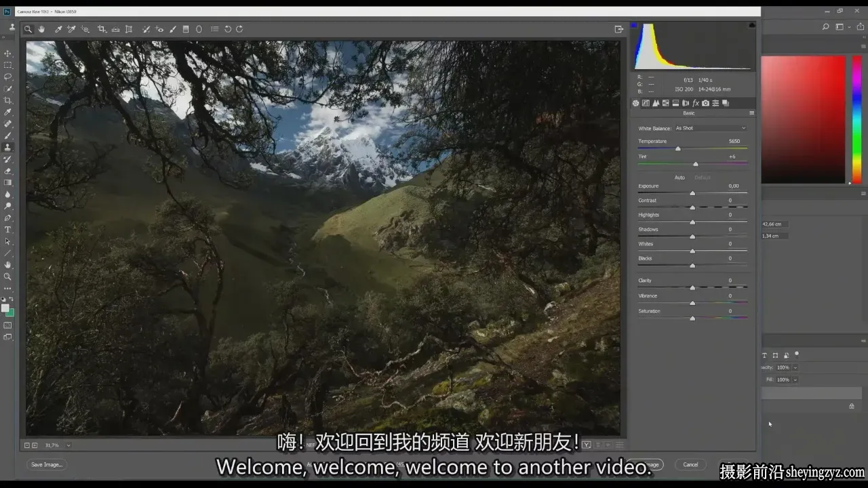Open the Camera Calibration panel tab
The image size is (868, 488).
(705, 103)
